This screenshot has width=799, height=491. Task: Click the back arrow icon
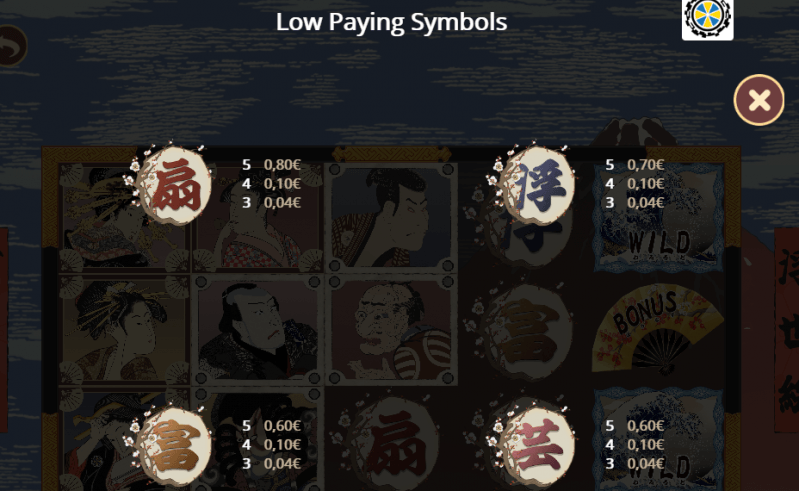point(11,46)
